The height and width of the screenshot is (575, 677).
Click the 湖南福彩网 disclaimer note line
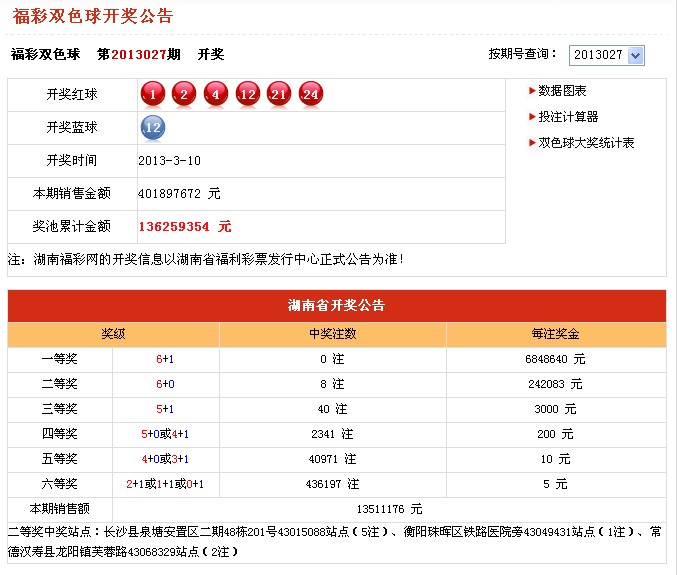coord(206,259)
